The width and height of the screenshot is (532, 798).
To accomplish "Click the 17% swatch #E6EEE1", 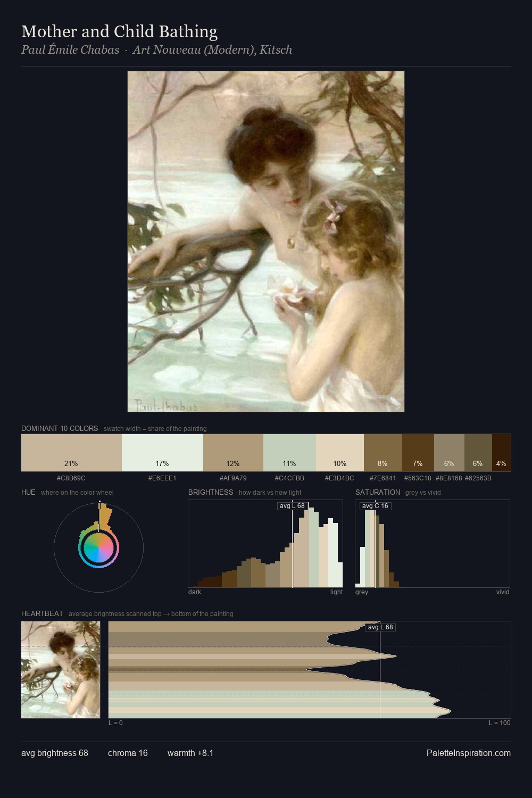I will (x=162, y=453).
